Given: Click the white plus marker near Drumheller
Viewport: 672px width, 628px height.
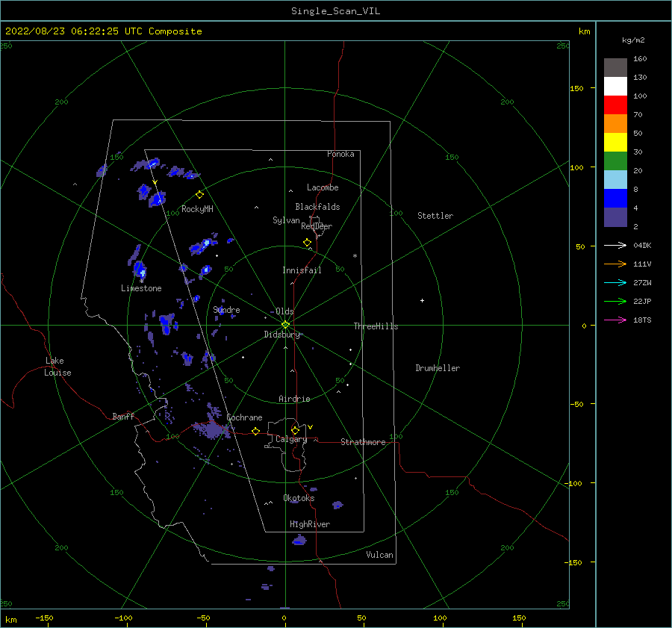Looking at the screenshot, I should pyautogui.click(x=422, y=300).
